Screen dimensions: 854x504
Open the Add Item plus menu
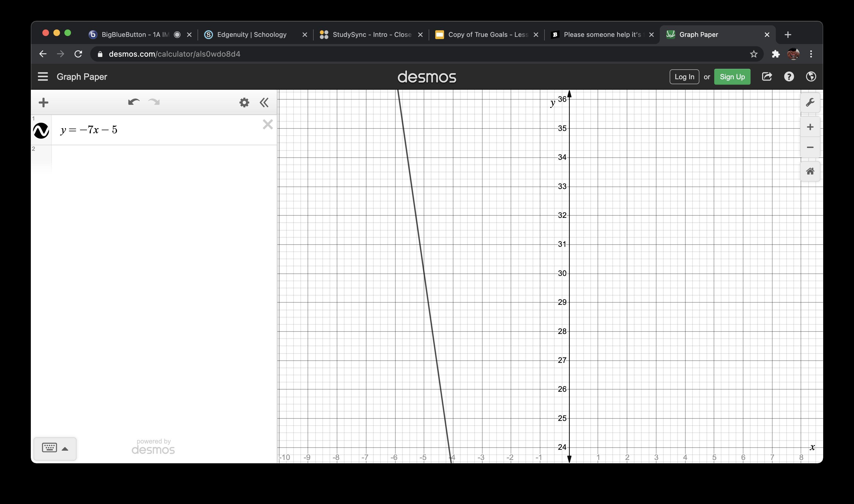coord(43,103)
